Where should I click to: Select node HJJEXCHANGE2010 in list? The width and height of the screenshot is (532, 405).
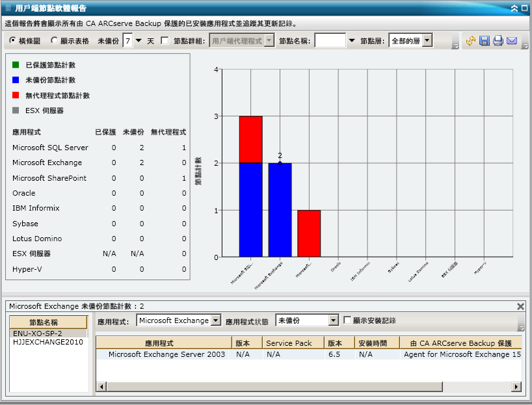[48, 342]
